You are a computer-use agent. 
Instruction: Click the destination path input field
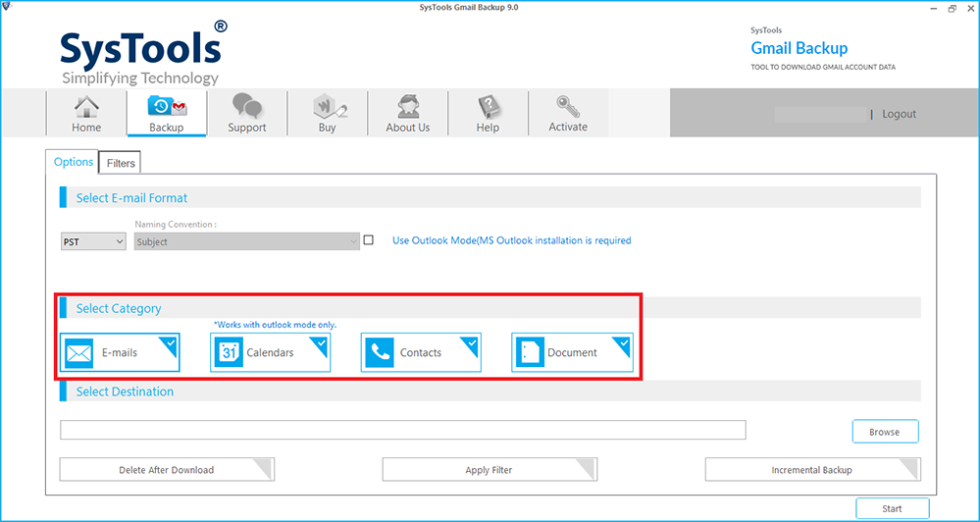(403, 430)
